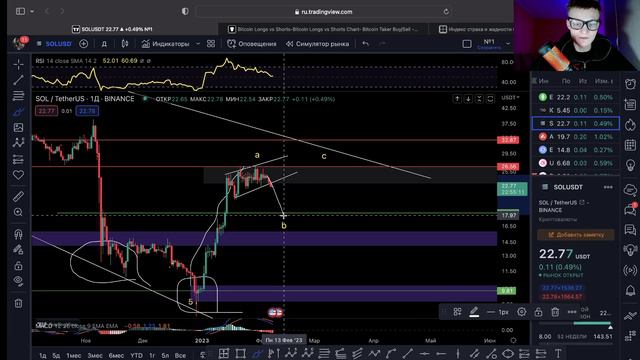640x360 pixels.
Task: Expand the №1 layout name dropdown arrow
Action: pyautogui.click(x=508, y=43)
